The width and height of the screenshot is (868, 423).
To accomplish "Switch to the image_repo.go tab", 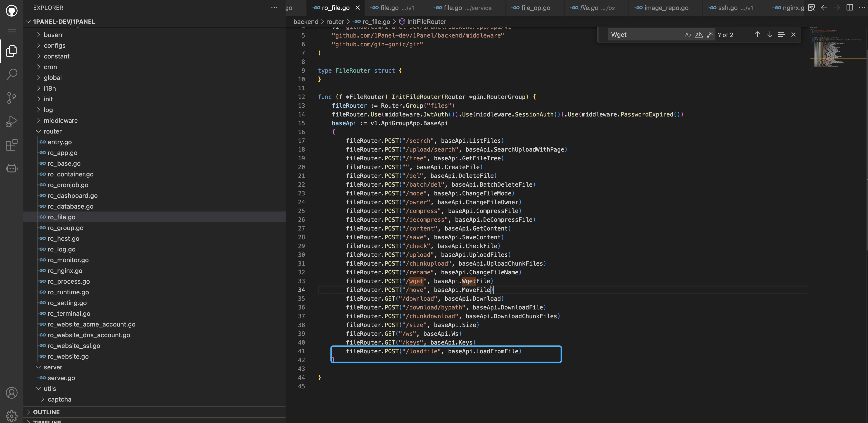I will [x=666, y=8].
